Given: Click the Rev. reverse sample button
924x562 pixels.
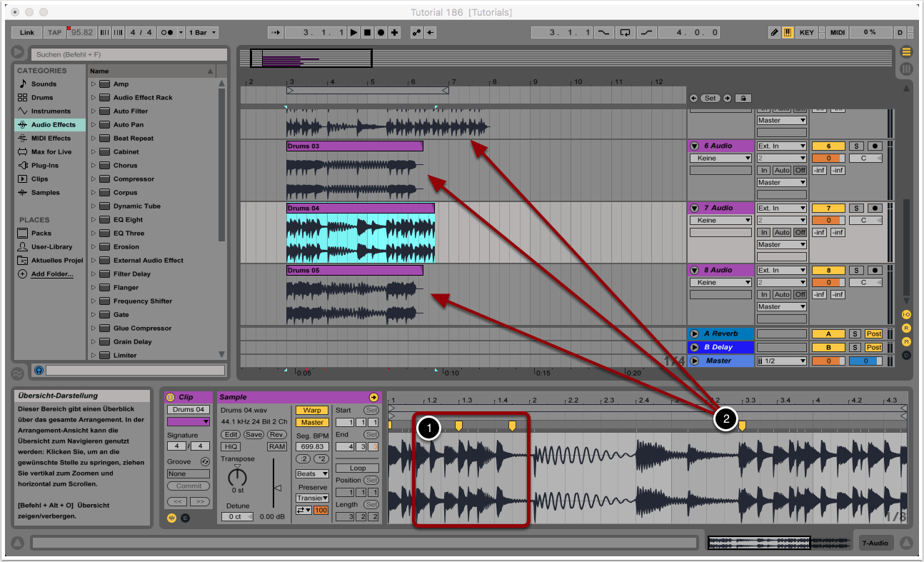Looking at the screenshot, I should (x=277, y=434).
